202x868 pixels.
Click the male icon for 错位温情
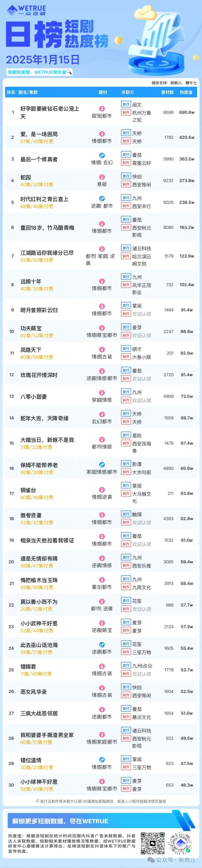coord(102,760)
